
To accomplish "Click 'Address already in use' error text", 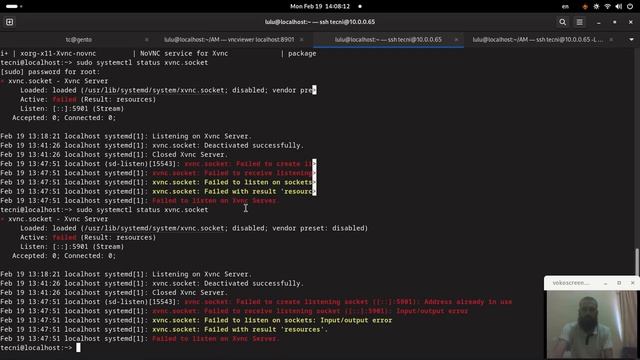I will (468, 302).
